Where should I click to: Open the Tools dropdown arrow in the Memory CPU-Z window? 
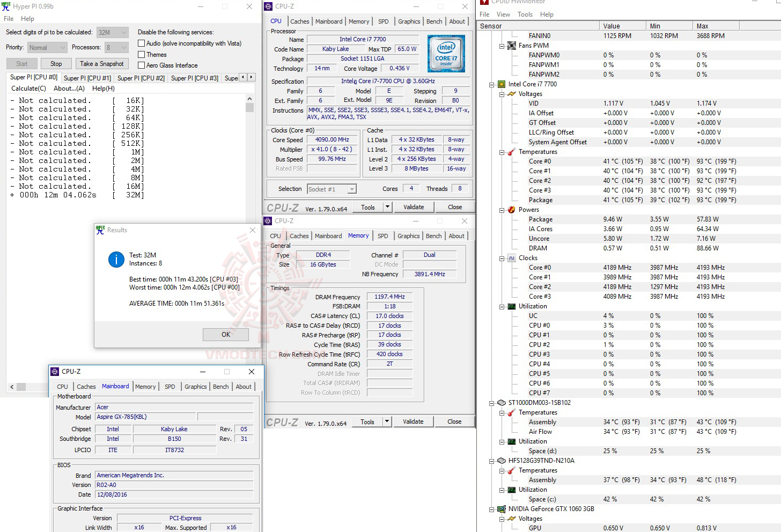387,422
